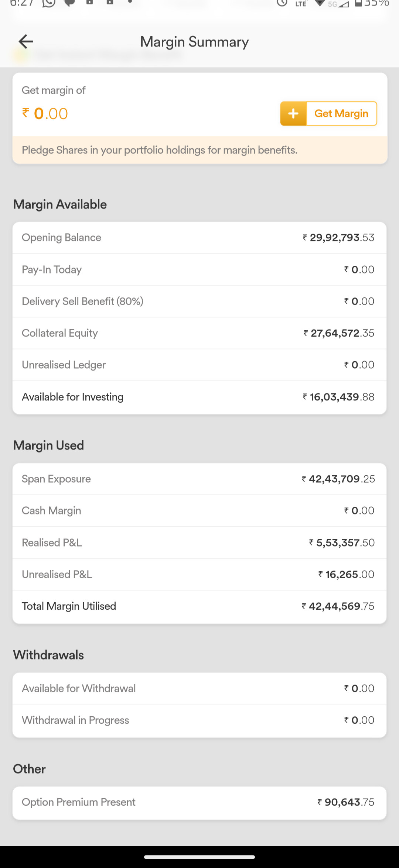Open the Span Exposure row
Viewport: 399px width, 868px height.
coord(199,479)
